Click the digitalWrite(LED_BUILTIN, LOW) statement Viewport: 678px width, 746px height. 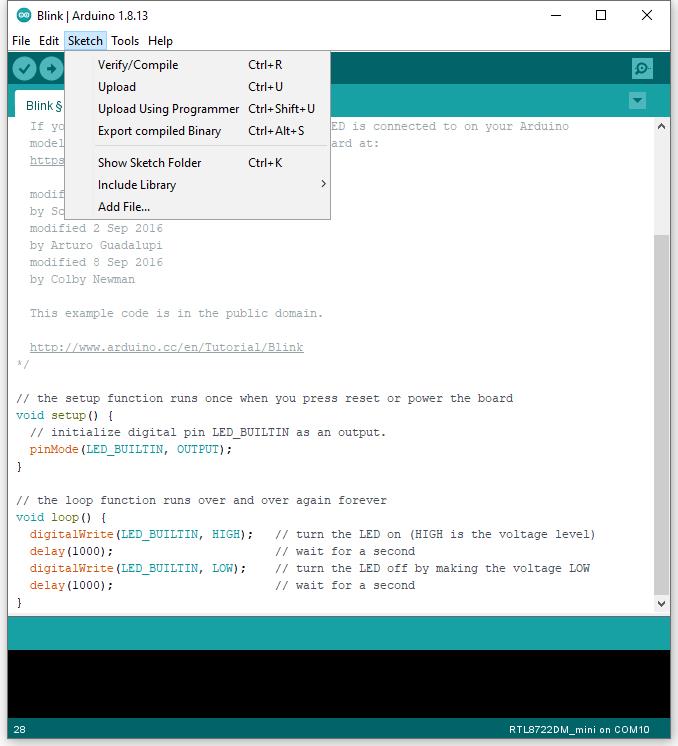tap(138, 568)
